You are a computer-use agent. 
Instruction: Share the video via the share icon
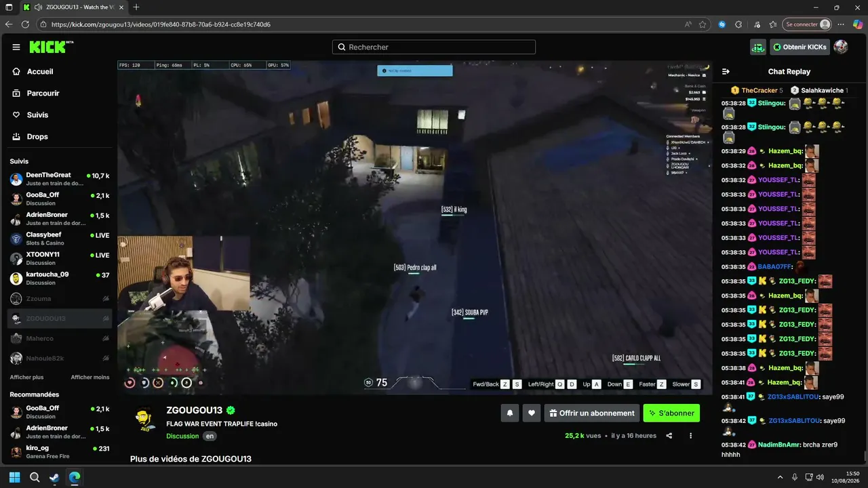tap(669, 436)
